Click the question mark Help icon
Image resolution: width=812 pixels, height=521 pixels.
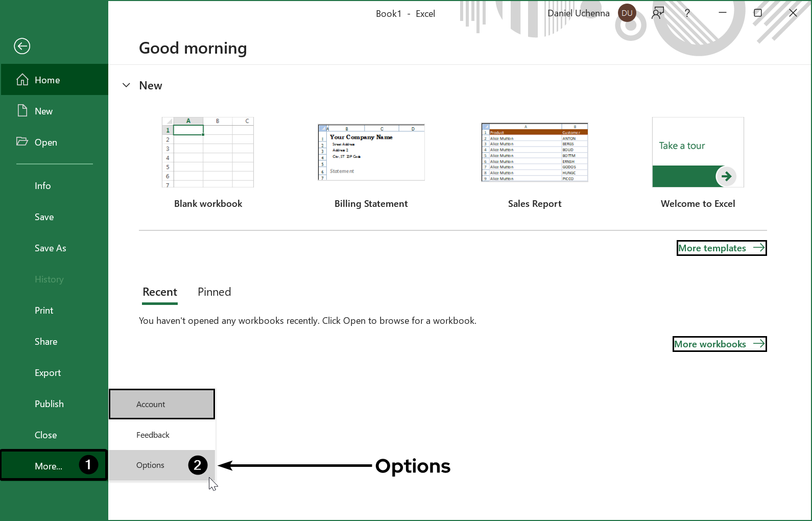click(x=687, y=13)
